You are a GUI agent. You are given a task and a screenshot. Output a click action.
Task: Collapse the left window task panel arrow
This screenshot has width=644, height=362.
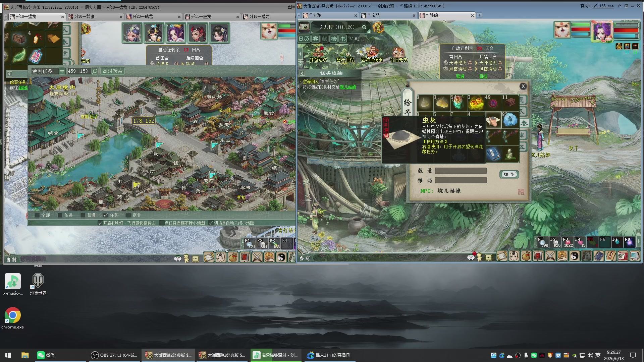9,74
